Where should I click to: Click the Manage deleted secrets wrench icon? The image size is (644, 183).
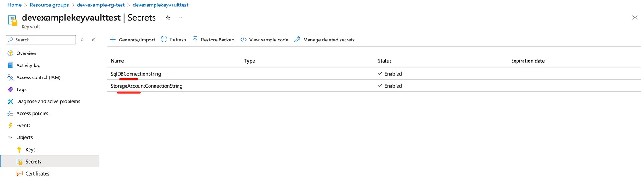(x=297, y=40)
